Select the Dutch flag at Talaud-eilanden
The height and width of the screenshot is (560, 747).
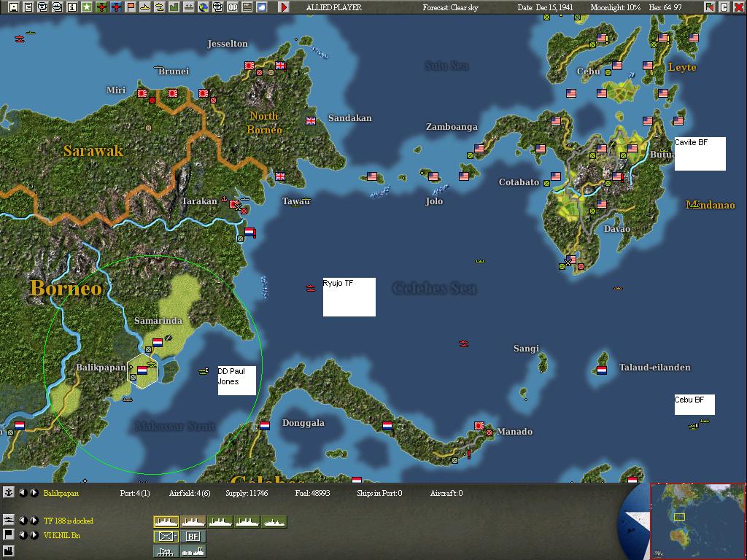[602, 370]
